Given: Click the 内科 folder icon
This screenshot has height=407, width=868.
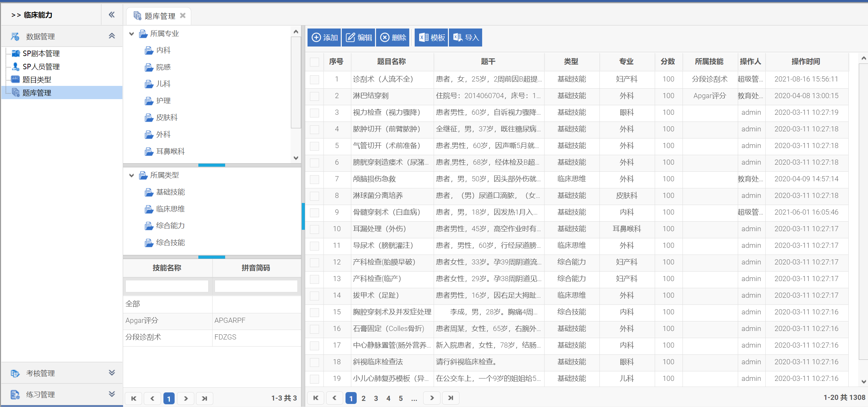Looking at the screenshot, I should click(149, 51).
